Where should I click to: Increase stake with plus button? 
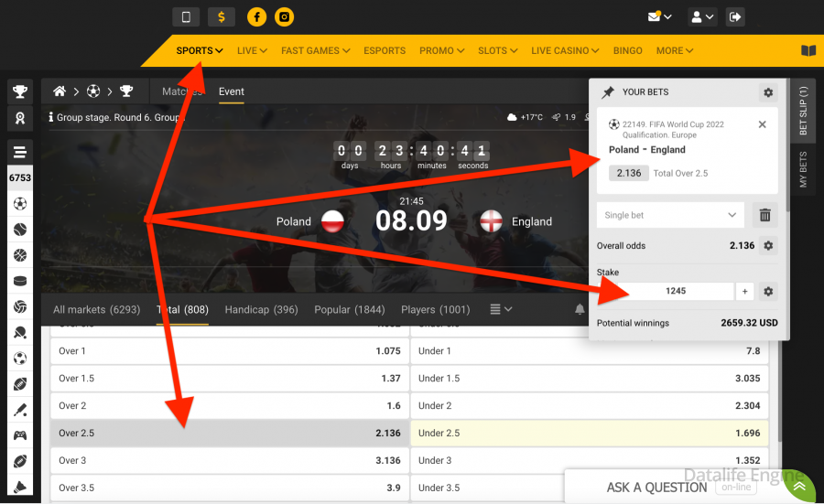[x=744, y=292]
